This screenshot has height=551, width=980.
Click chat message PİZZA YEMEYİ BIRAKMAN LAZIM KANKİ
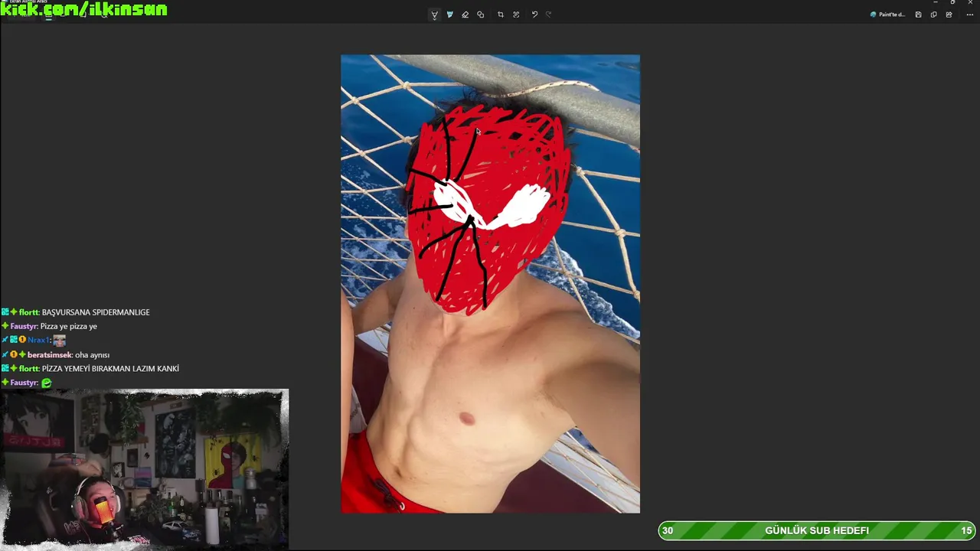click(110, 369)
